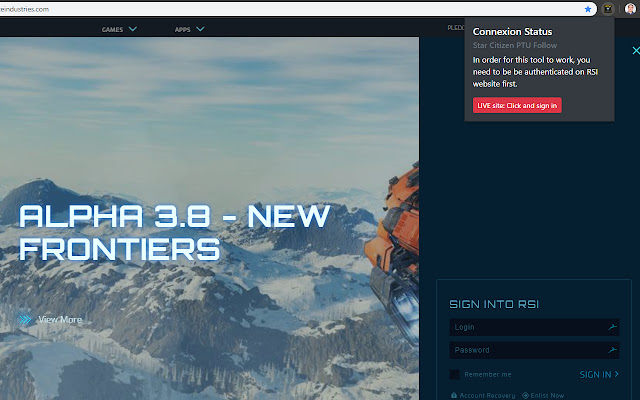
Task: Open the Star Citizen PTU Follow extension icon
Action: click(x=608, y=9)
